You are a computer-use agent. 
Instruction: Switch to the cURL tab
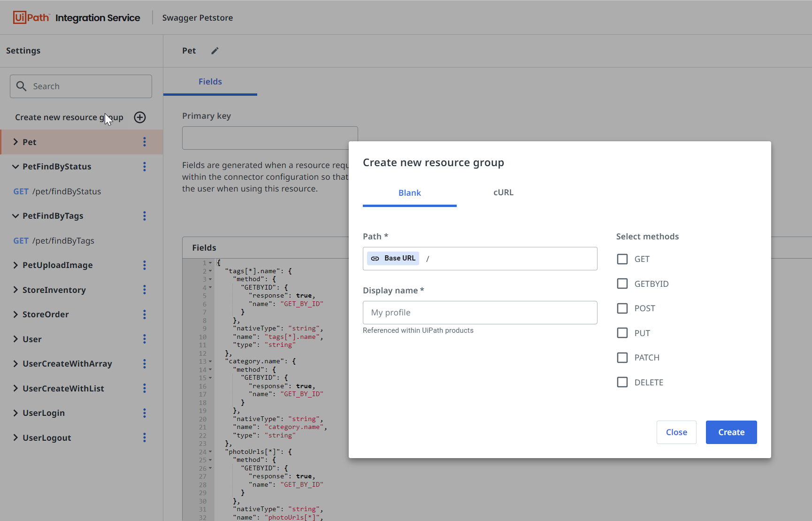coord(504,192)
